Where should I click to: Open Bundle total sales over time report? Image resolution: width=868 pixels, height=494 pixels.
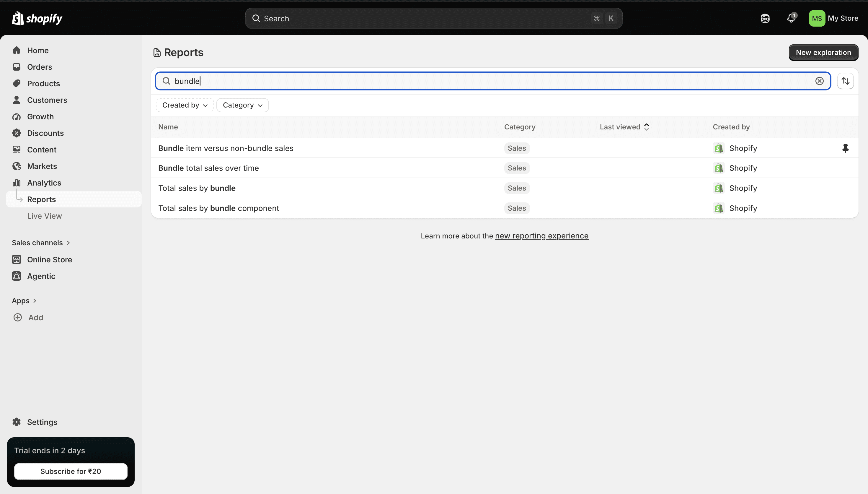208,168
